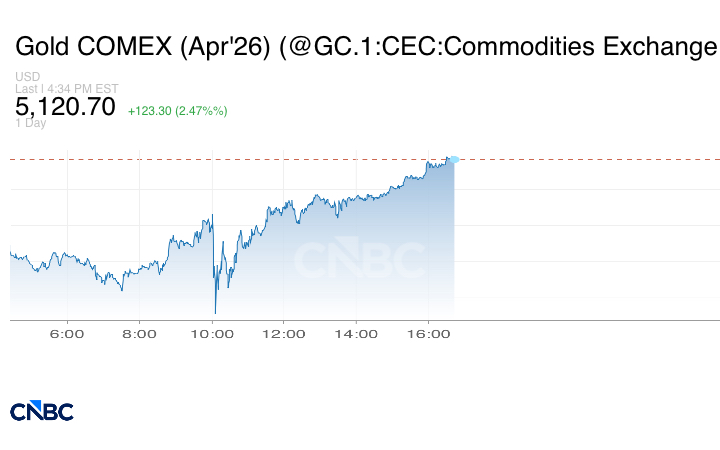Select the light blue endpoint dot on the price line
Screen dimensions: 720x450
tap(454, 159)
